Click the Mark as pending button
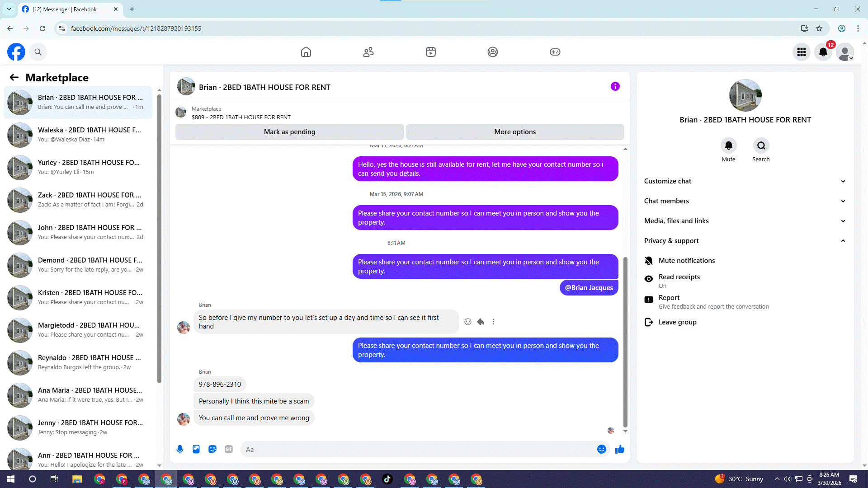This screenshot has height=488, width=868. click(x=289, y=132)
